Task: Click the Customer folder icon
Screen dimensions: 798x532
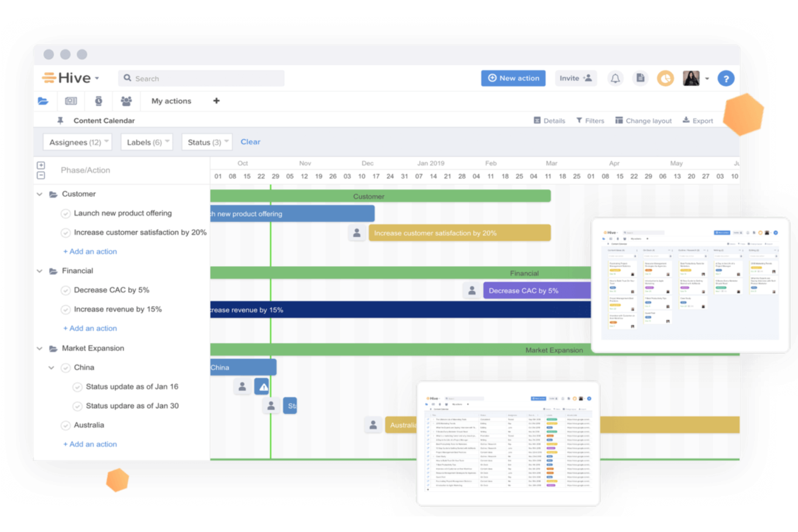Action: 53,194
